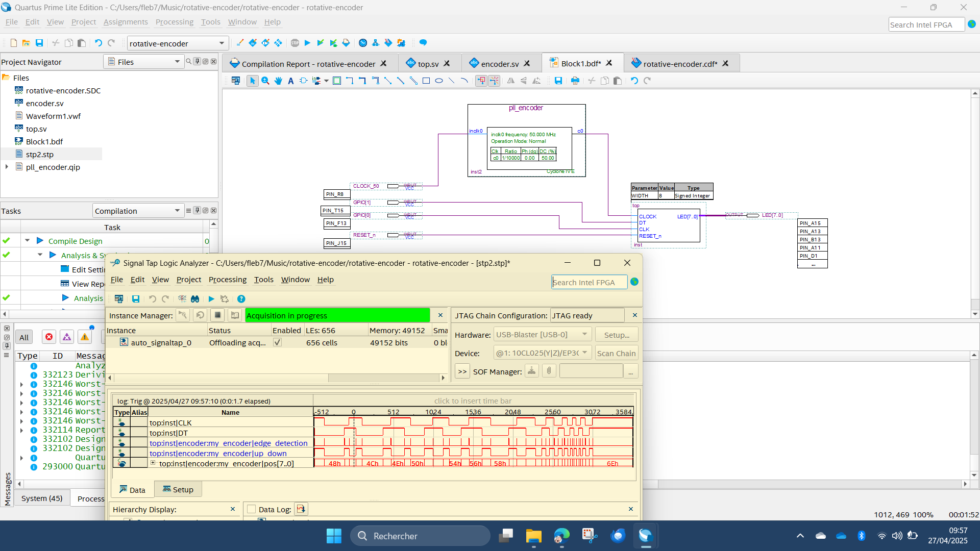Screen dimensions: 980x551
Task: Collapse the Analysis & Synthesis task
Action: (x=40, y=255)
